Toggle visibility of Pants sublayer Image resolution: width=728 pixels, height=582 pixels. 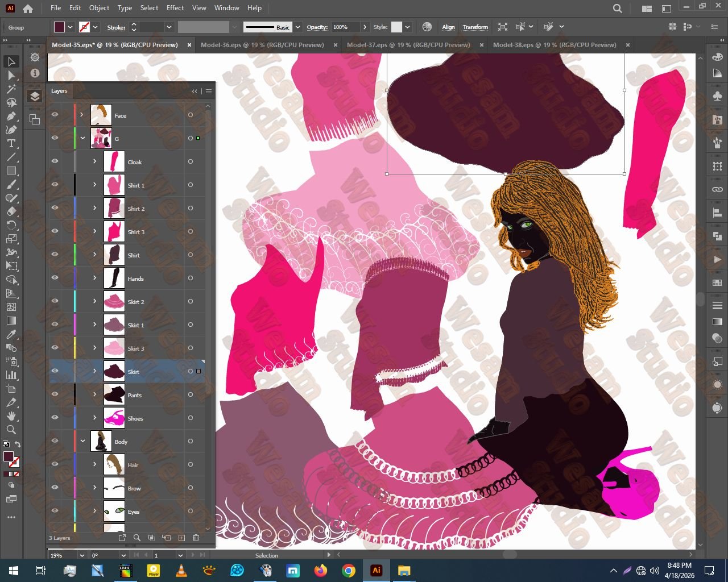(55, 394)
